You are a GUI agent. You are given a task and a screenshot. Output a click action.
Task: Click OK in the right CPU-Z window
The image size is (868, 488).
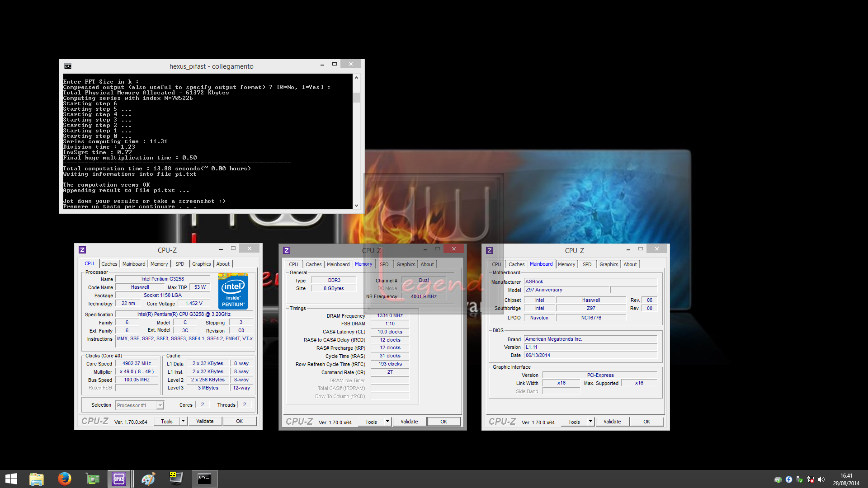[647, 422]
